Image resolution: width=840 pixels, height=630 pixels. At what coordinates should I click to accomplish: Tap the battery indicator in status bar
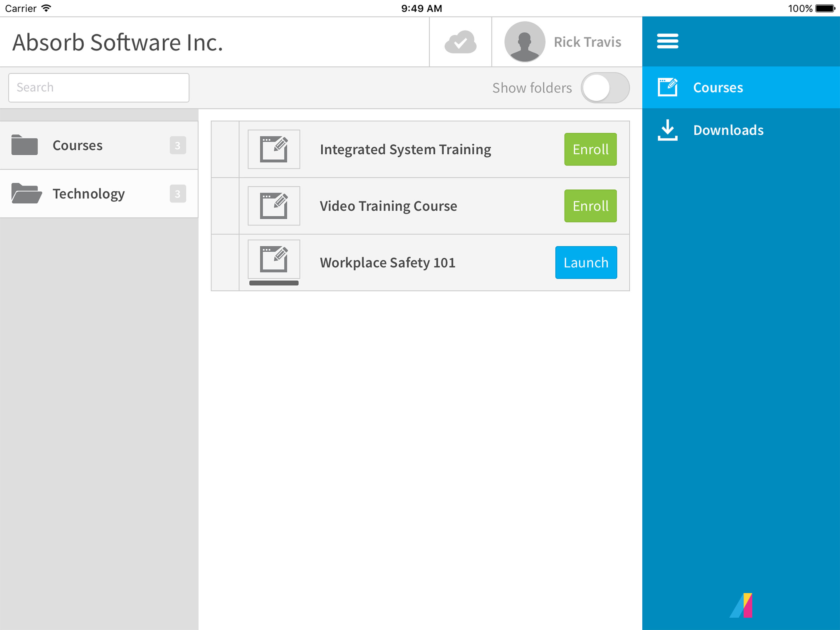826,8
